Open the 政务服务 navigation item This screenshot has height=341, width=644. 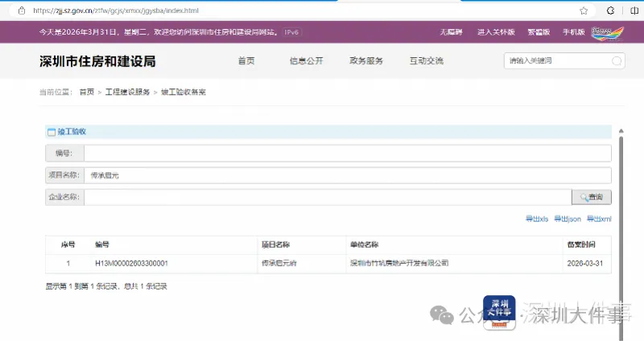(x=366, y=61)
